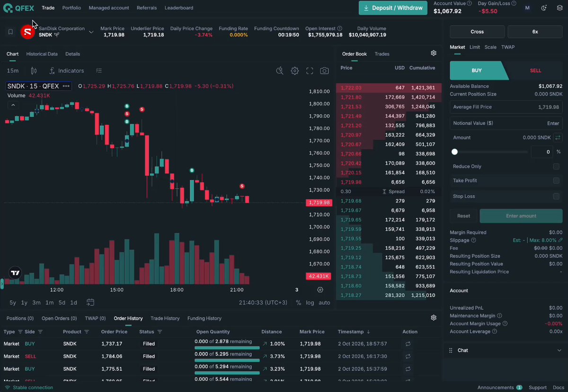Open the Product column filter
This screenshot has height=392, width=568.
tap(87, 331)
